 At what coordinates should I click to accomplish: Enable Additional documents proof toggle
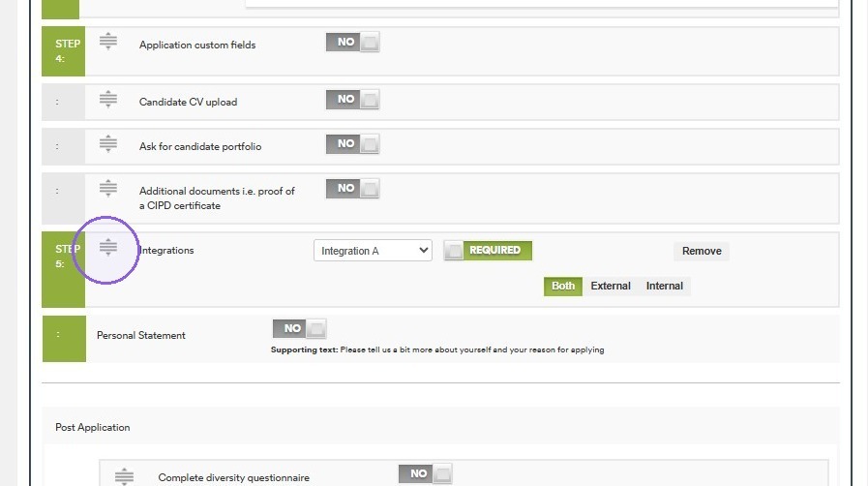coord(352,188)
